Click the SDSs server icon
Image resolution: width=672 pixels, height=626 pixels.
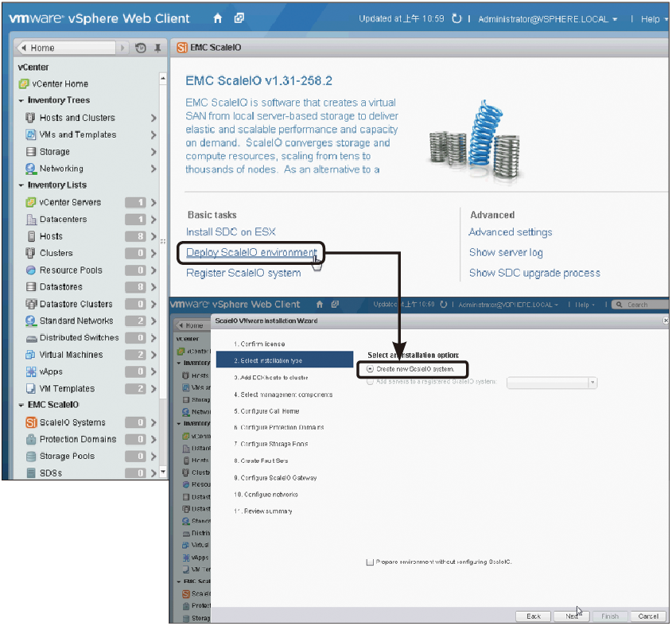pos(31,473)
